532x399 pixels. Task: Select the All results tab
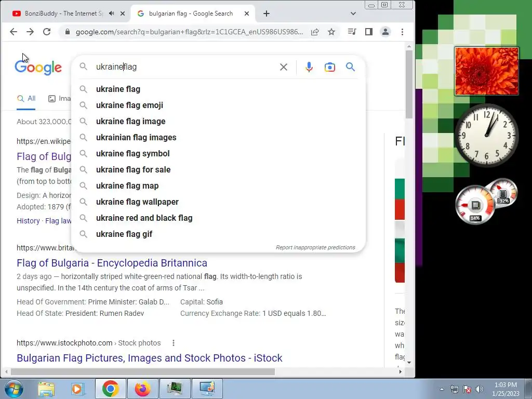click(x=26, y=98)
